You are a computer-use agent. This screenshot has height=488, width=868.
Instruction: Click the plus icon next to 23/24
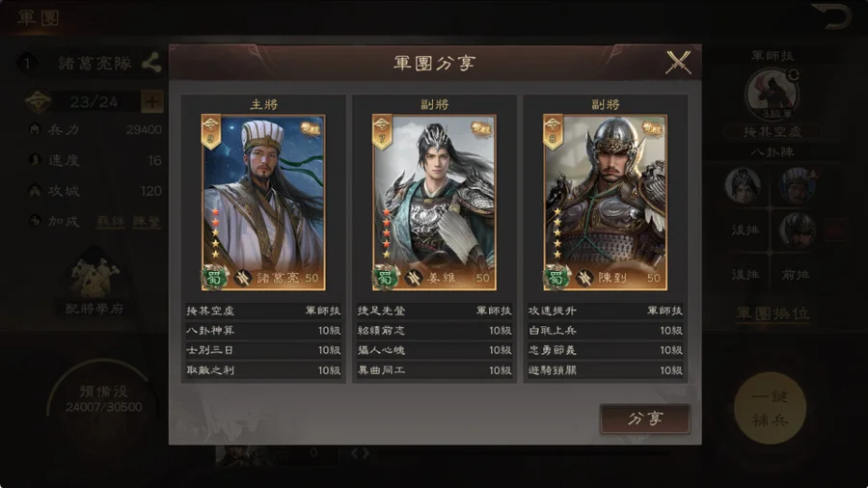coord(151,101)
